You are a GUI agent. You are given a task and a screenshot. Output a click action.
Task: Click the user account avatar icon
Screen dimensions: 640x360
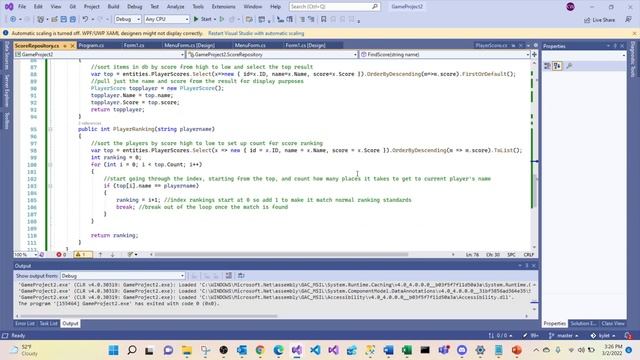pyautogui.click(x=570, y=7)
